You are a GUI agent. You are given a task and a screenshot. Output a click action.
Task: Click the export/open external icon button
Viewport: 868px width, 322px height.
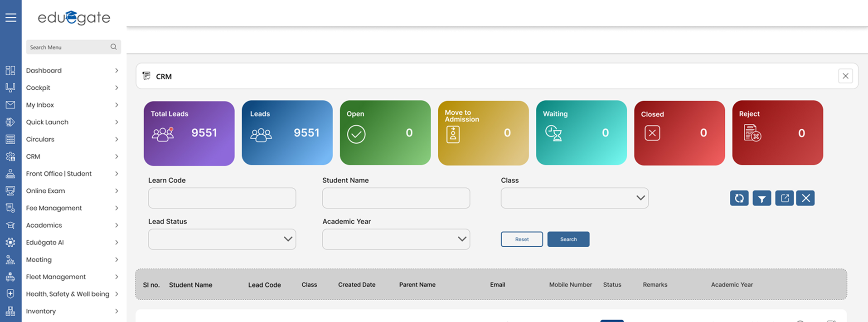tap(785, 198)
